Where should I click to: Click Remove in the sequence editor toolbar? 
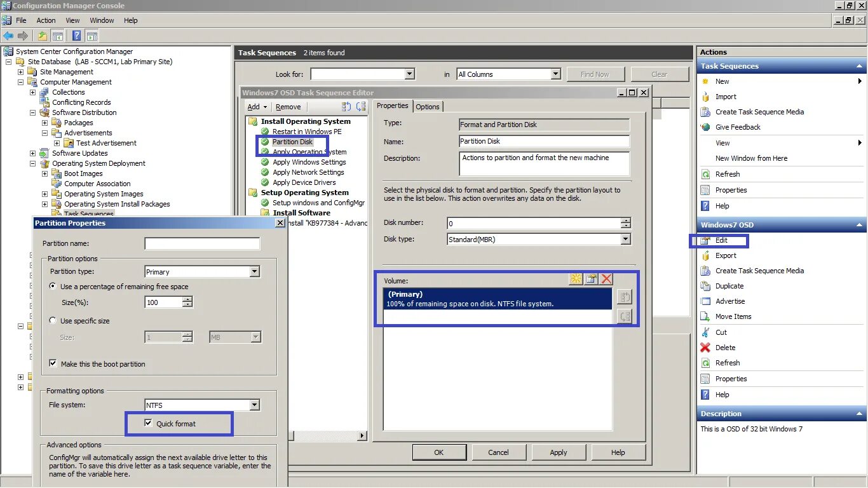288,107
